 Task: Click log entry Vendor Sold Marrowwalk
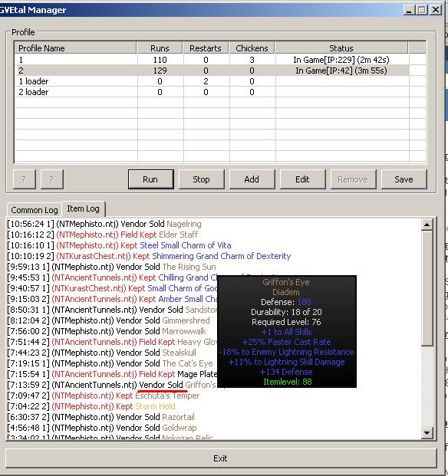[x=107, y=331]
